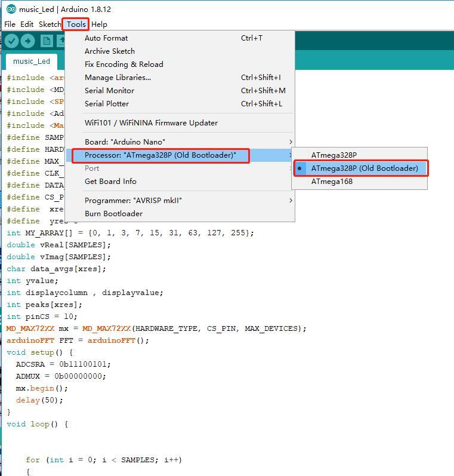Click the 'ADCSRA = 0b11100101;' line
This screenshot has width=454, height=476.
[63, 364]
